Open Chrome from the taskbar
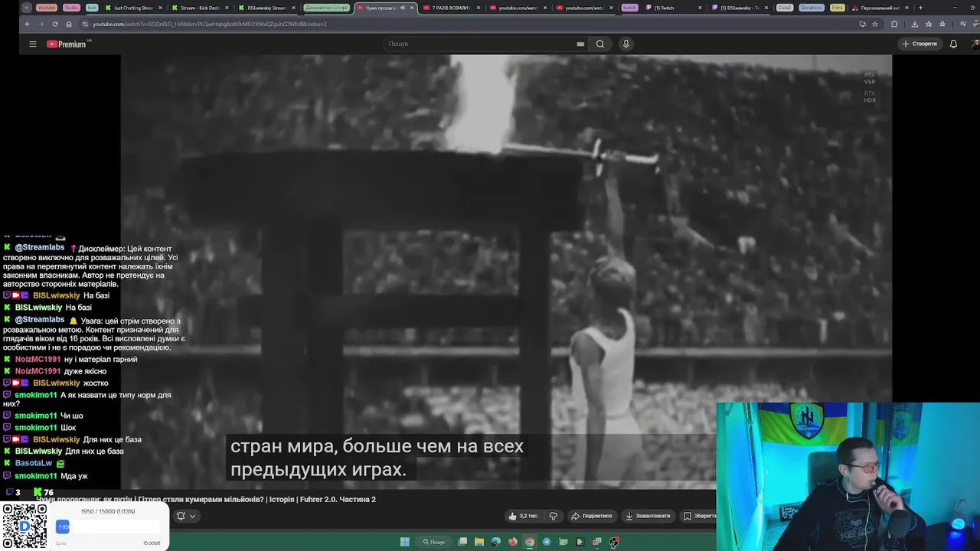Screen dimensions: 980x551 tap(530, 542)
